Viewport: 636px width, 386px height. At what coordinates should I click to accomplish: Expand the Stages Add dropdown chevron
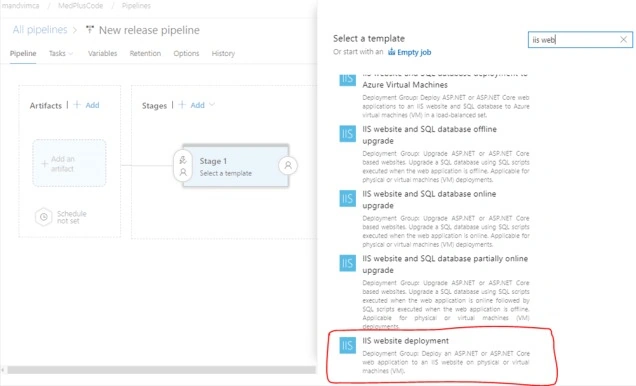(212, 105)
